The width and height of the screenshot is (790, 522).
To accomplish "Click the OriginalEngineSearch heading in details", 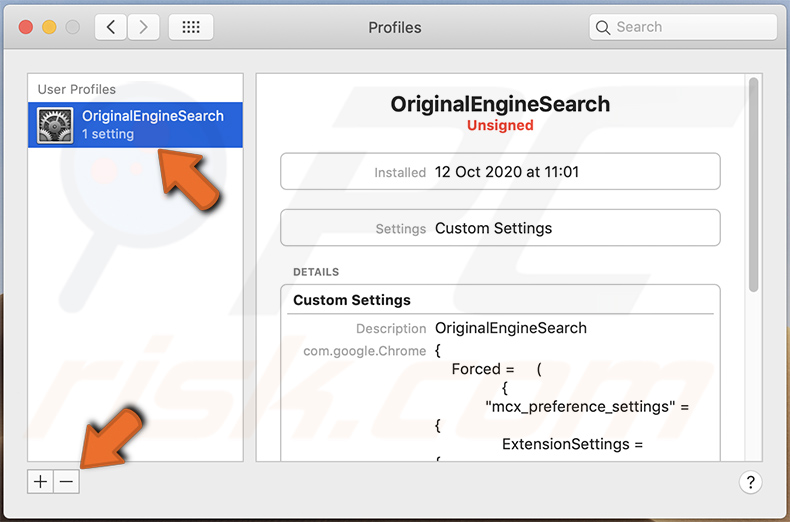I will point(500,104).
